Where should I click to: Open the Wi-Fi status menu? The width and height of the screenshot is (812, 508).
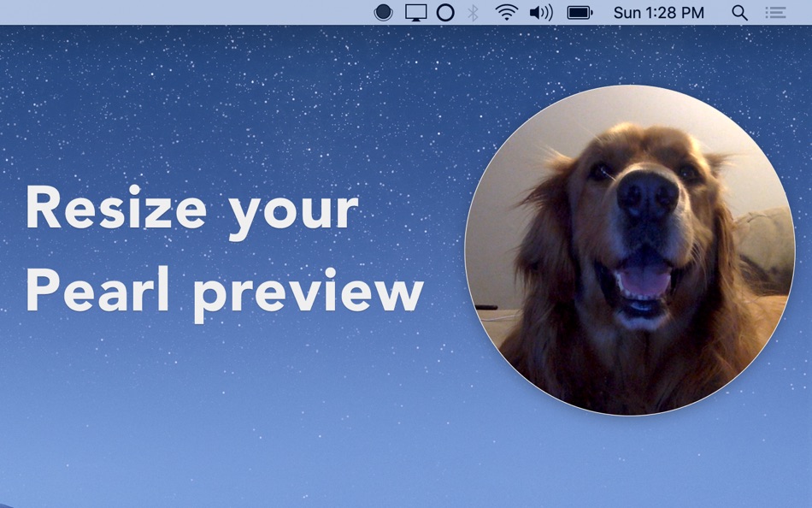(x=507, y=13)
